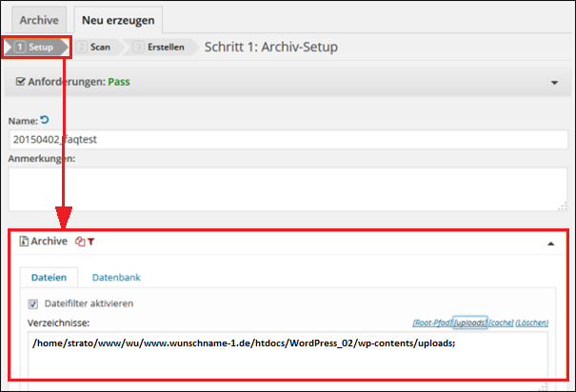
Task: Click into the Name input field
Action: point(288,140)
